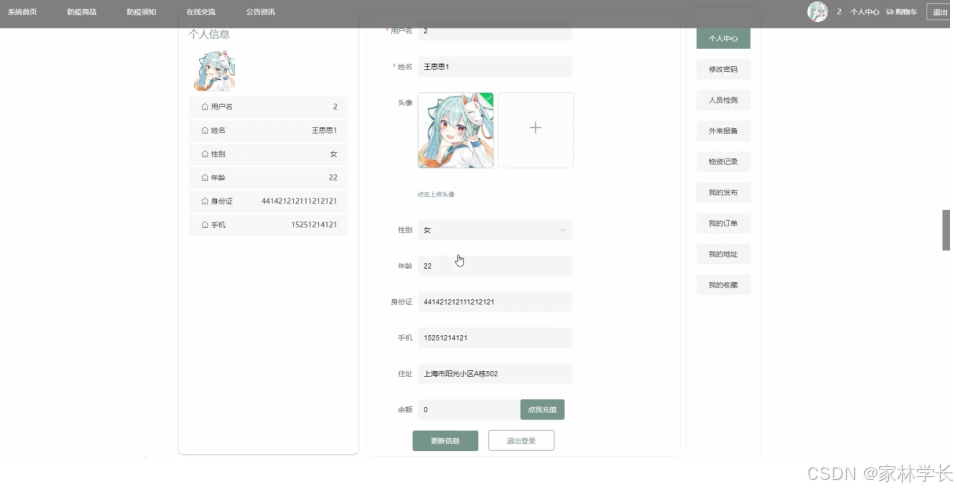The height and width of the screenshot is (491, 957).
Task: Open 公告资讯 in the top navigation
Action: [261, 12]
